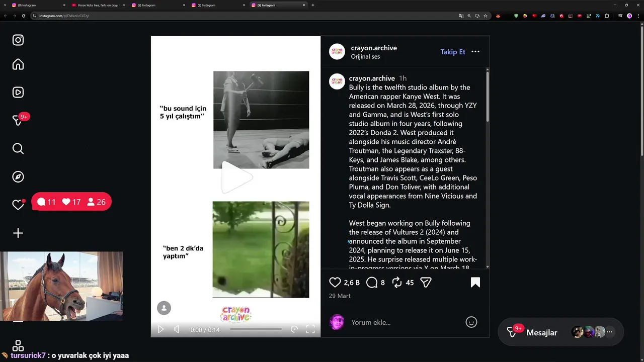Go to Instagram Home feed
The width and height of the screenshot is (644, 362).
click(x=18, y=64)
